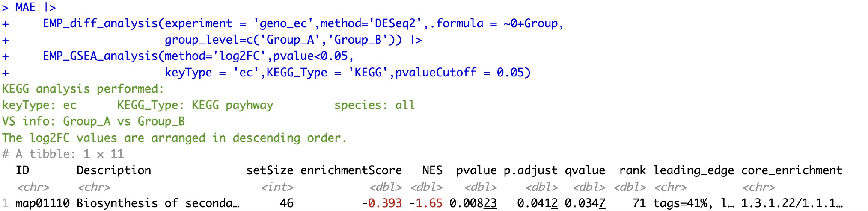868x211 pixels.
Task: Click the -1.65 NES value
Action: coord(425,203)
